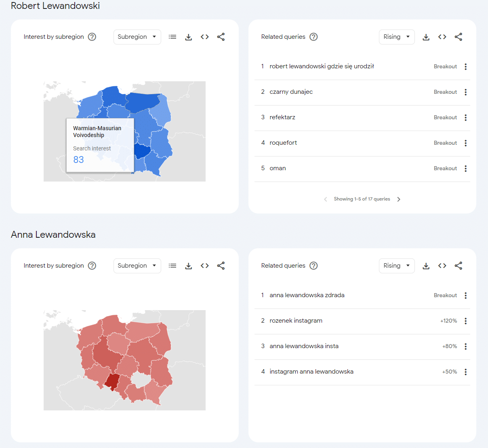Open more options for 'roquefort' query

click(466, 143)
